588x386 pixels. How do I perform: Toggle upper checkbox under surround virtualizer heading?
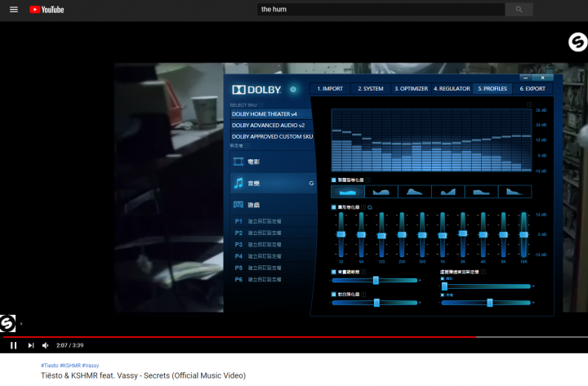(443, 278)
